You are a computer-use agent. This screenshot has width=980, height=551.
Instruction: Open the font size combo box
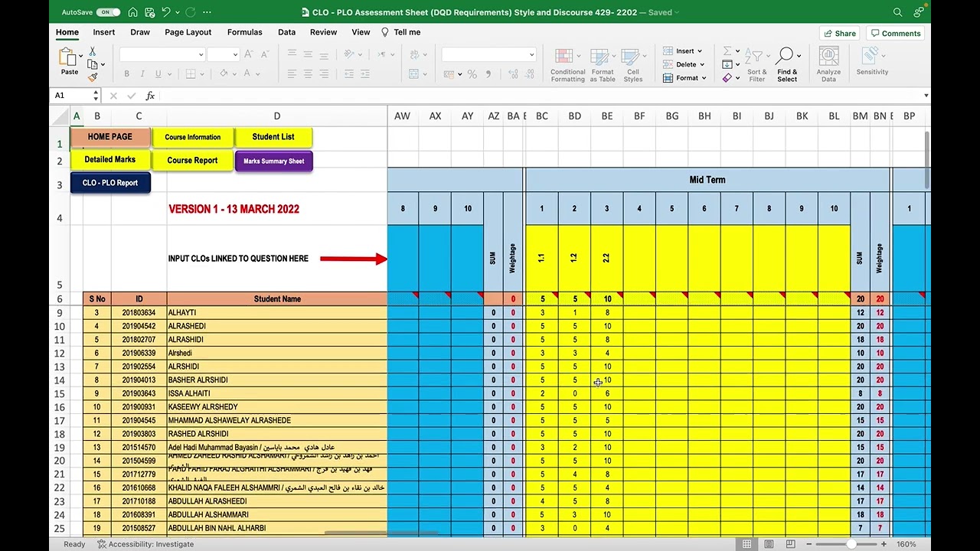(x=224, y=54)
